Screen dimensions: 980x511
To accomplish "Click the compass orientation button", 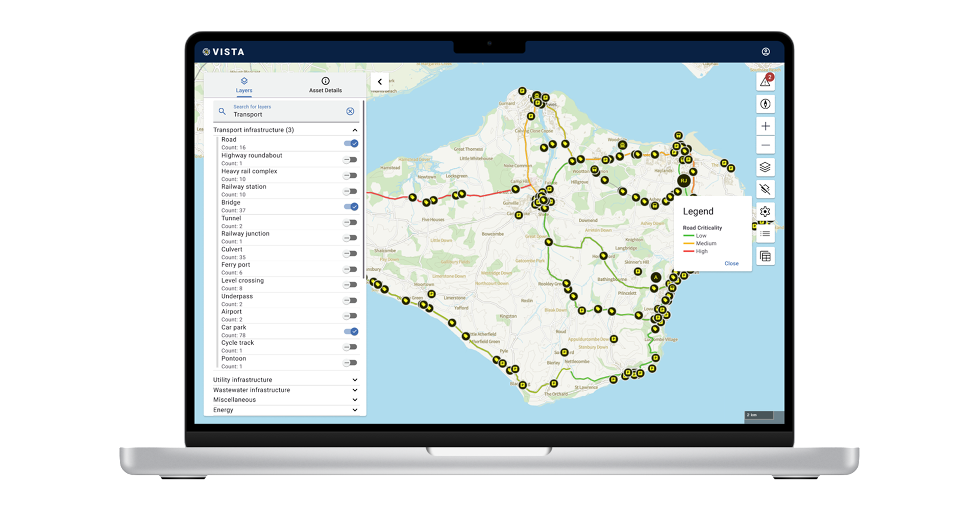I will (x=765, y=104).
